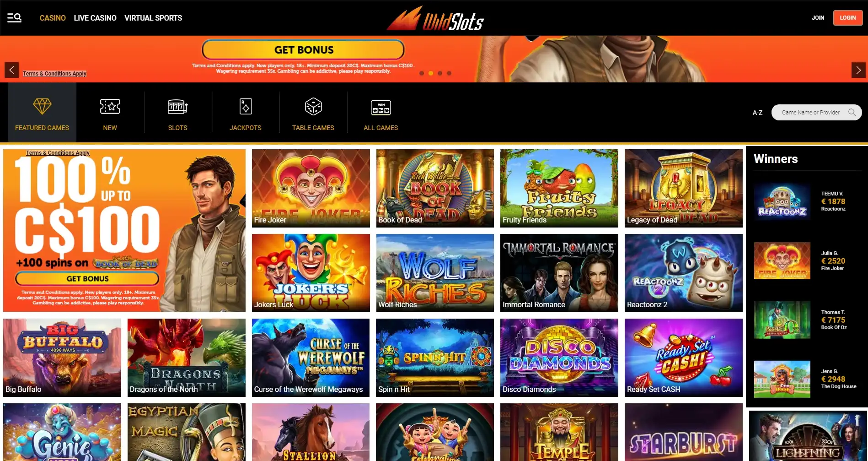This screenshot has height=461, width=868.
Task: Go to previous banner slide arrow
Action: click(12, 70)
